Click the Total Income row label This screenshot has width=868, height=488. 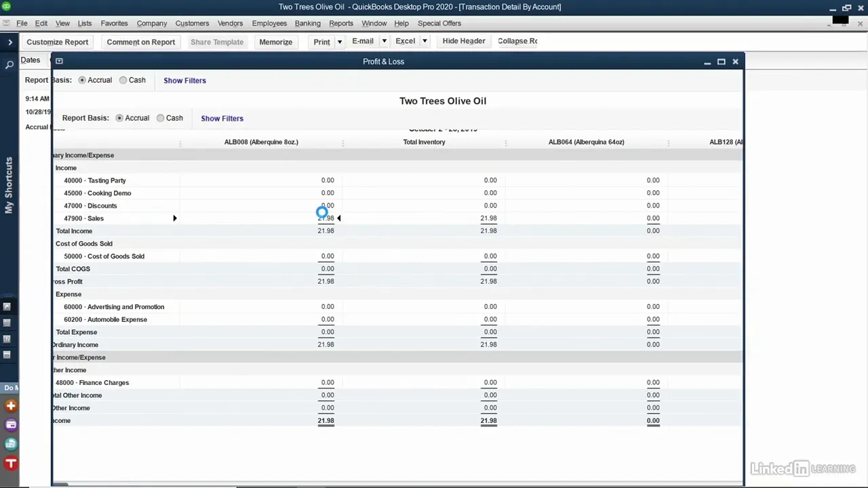pos(74,231)
